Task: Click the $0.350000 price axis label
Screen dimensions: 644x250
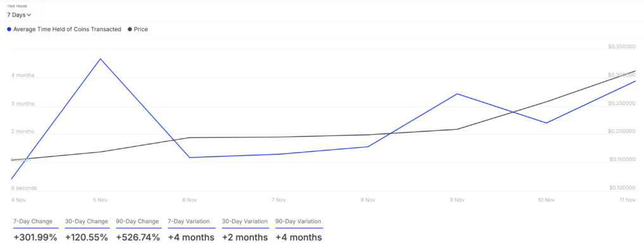Action: pos(621,47)
